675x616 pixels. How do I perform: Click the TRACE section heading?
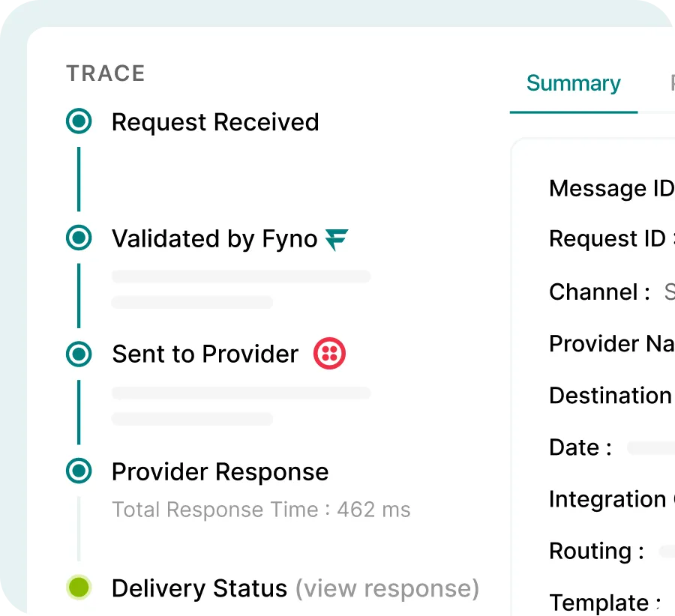click(x=106, y=73)
